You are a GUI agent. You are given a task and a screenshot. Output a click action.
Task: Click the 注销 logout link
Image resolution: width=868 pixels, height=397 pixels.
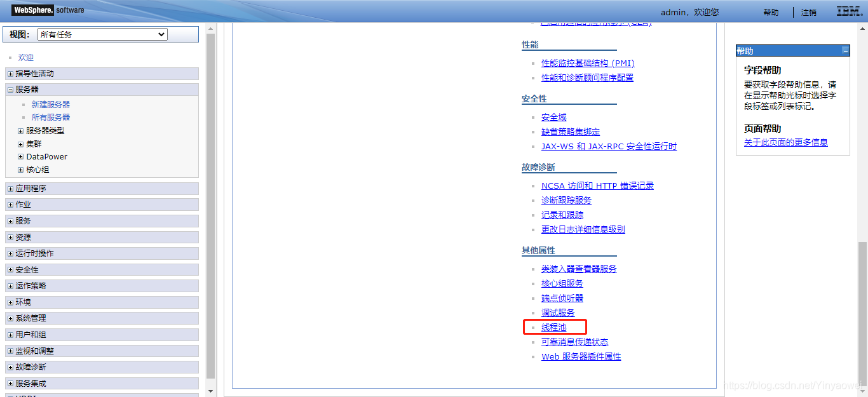[809, 13]
